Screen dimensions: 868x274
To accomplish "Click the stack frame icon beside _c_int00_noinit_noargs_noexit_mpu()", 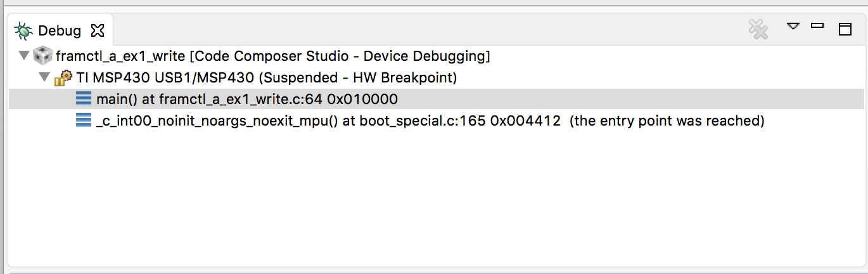I will [84, 121].
